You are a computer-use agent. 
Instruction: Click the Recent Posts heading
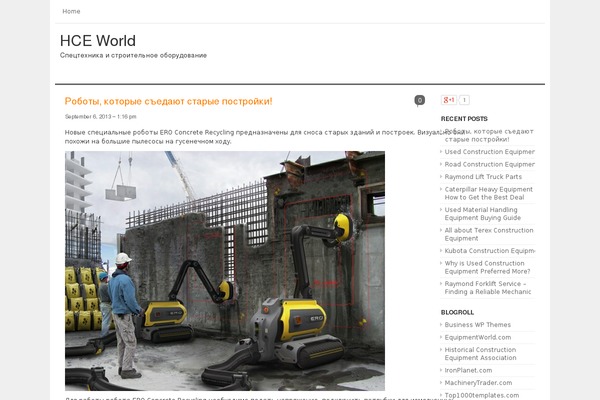[464, 119]
